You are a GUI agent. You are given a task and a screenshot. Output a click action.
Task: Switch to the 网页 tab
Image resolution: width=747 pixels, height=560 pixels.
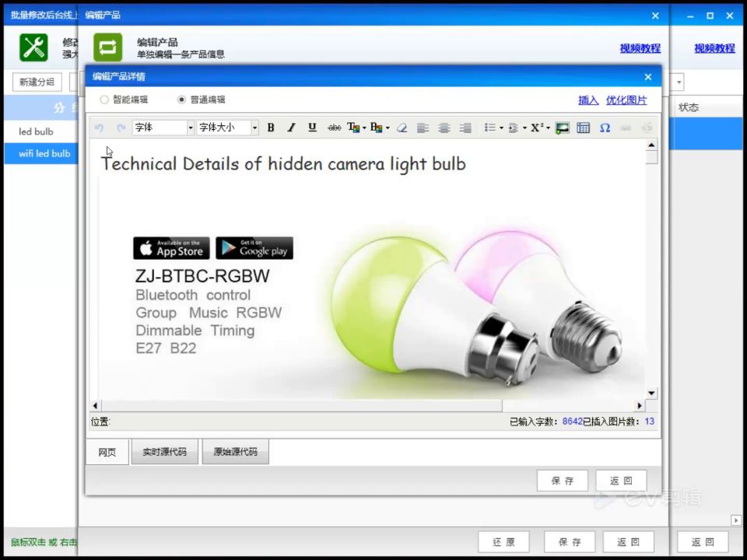tap(107, 452)
